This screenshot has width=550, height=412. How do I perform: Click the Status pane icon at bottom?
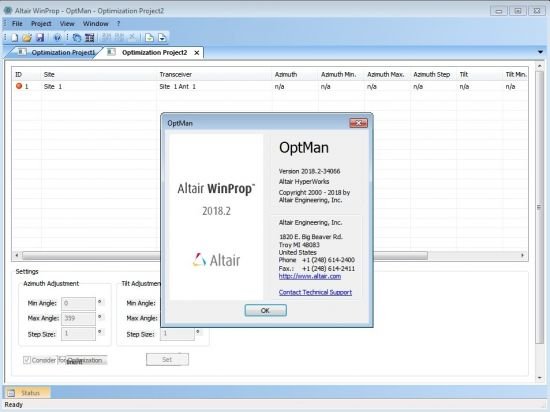11,393
